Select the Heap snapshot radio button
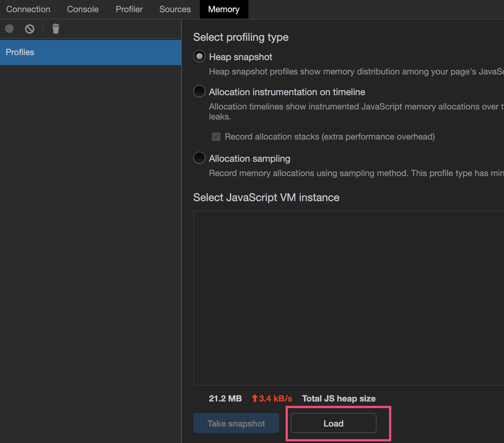This screenshot has height=443, width=504. click(x=199, y=57)
